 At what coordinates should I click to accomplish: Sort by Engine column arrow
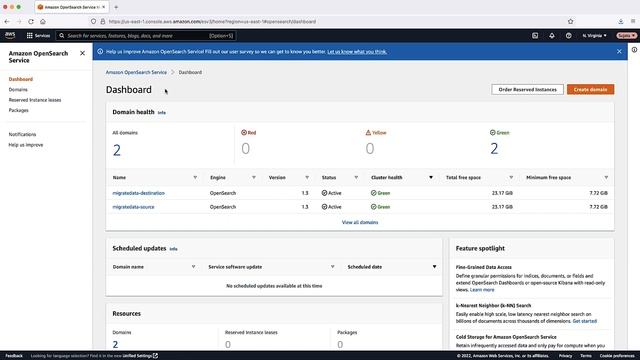point(254,178)
